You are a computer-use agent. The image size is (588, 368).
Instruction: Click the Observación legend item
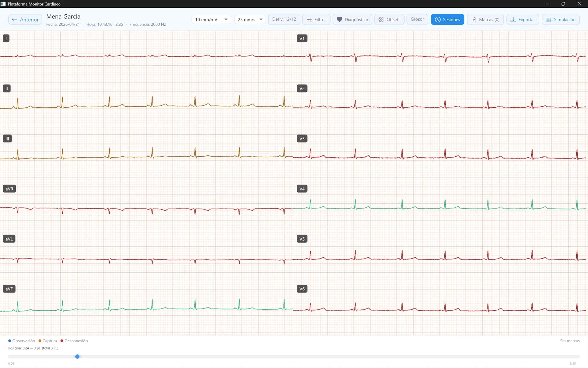point(22,341)
